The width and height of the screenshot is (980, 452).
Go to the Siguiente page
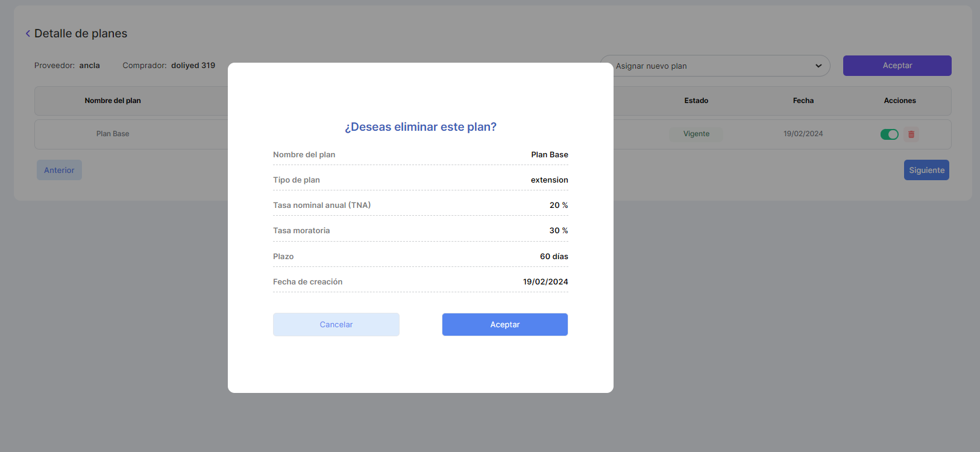pyautogui.click(x=926, y=170)
